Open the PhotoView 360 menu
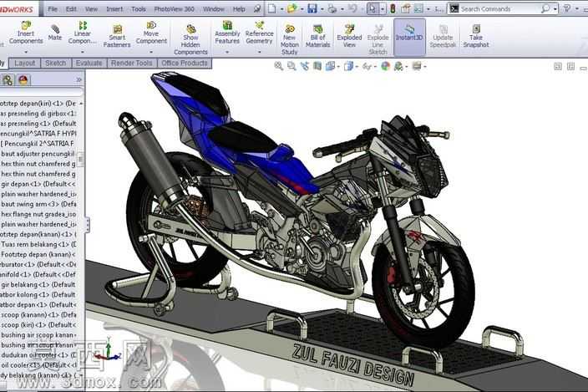 tap(174, 8)
